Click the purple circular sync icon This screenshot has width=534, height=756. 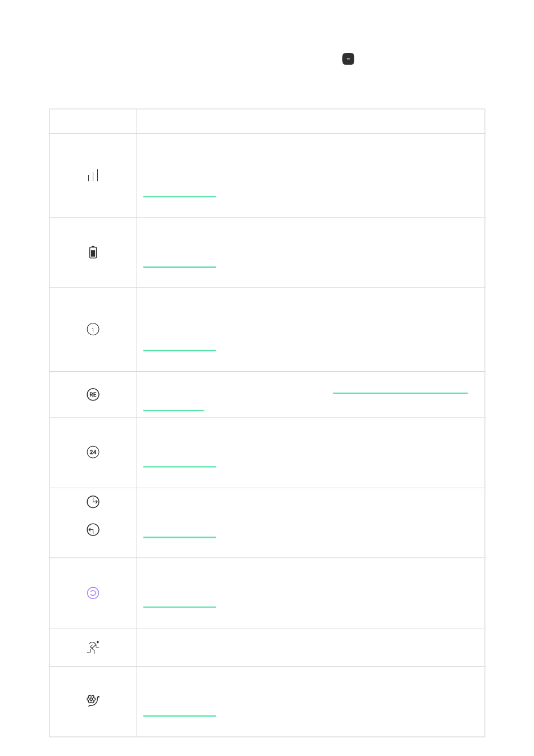coord(93,593)
